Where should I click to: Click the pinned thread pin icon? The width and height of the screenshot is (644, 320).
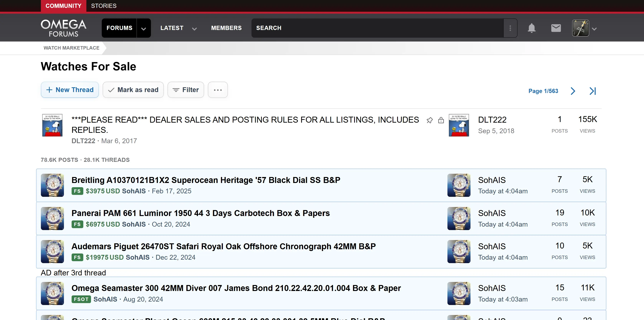click(430, 121)
